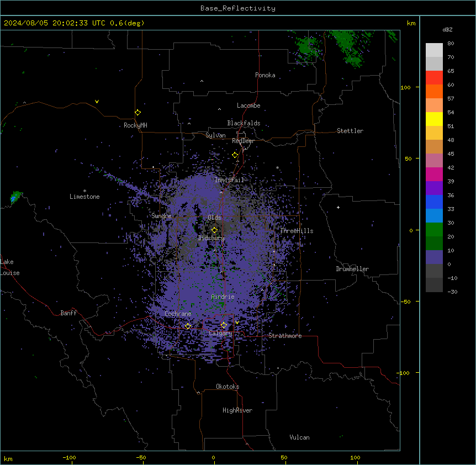
Task: Click the yellow diamond marker between Olds and Didsbury
Action: pyautogui.click(x=214, y=230)
